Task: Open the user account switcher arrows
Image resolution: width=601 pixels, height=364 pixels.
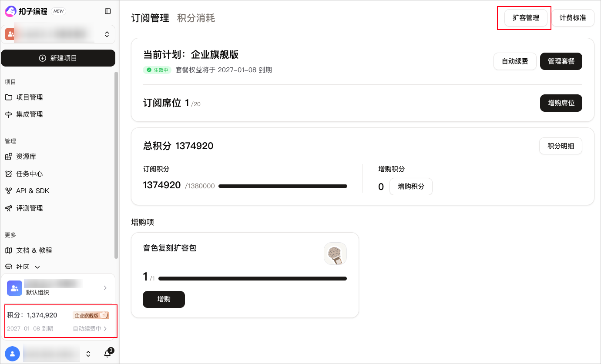Action: 88,354
